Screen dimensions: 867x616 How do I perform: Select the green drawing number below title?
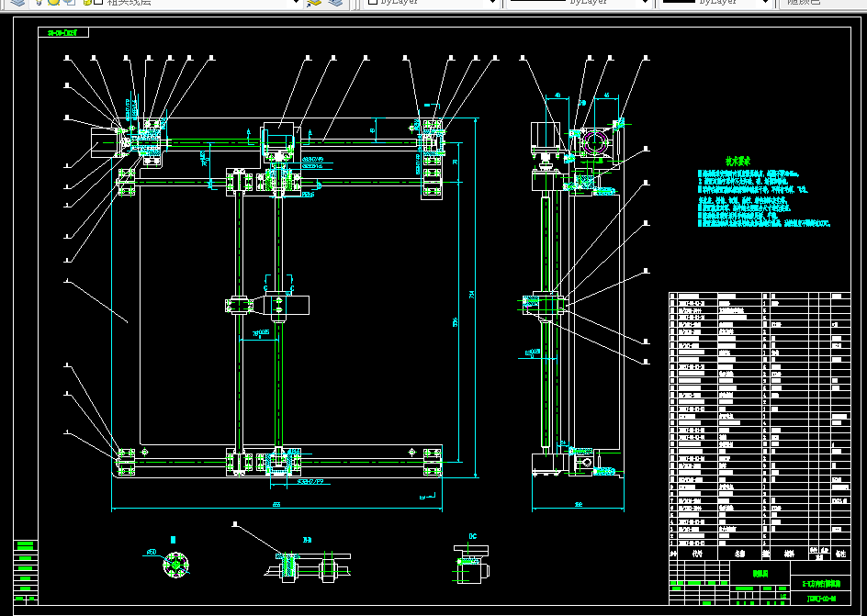821,599
